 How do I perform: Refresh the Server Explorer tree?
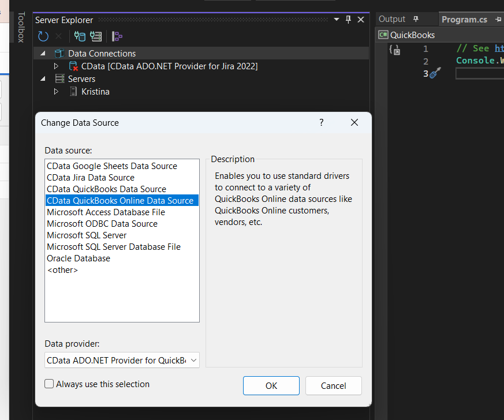click(43, 36)
